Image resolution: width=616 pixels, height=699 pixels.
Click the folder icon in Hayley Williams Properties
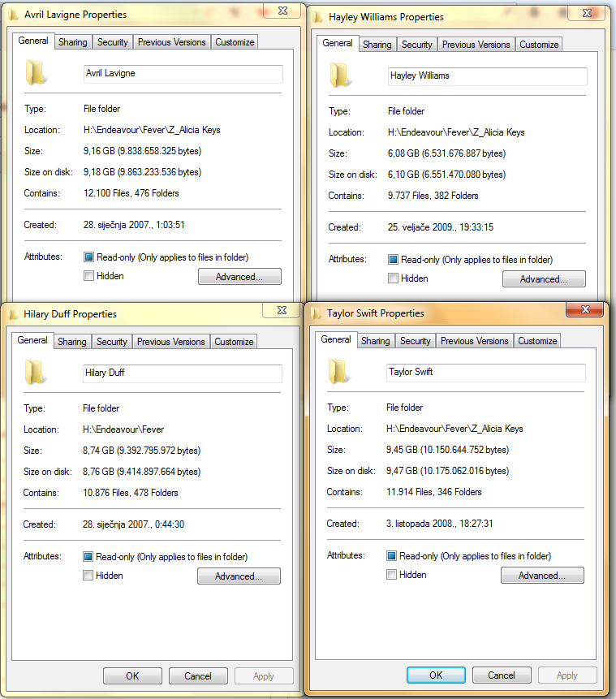click(x=339, y=76)
